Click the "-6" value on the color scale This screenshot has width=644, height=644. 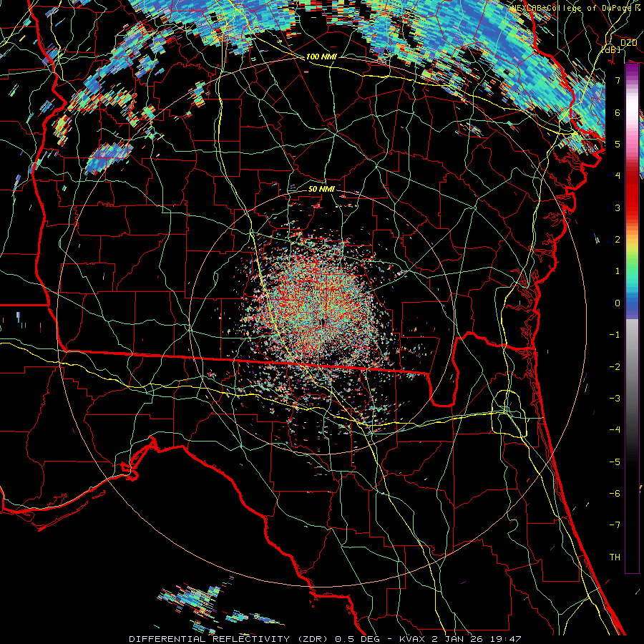[615, 494]
